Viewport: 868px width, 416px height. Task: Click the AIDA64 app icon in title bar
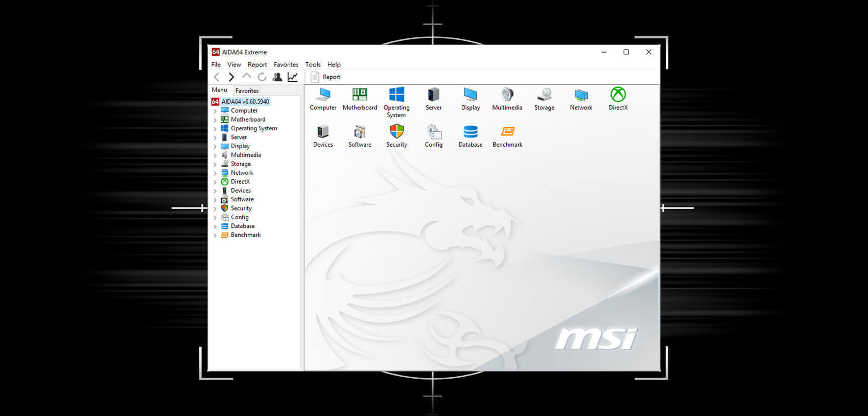tap(216, 52)
